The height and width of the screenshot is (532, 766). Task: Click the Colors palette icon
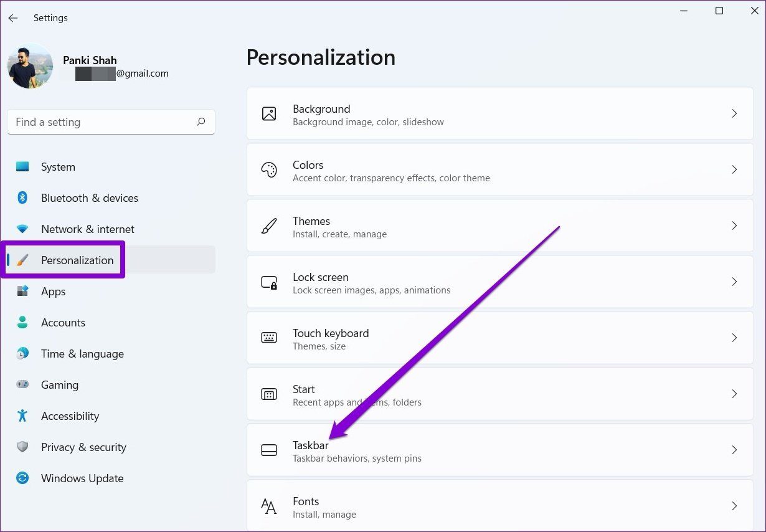269,170
